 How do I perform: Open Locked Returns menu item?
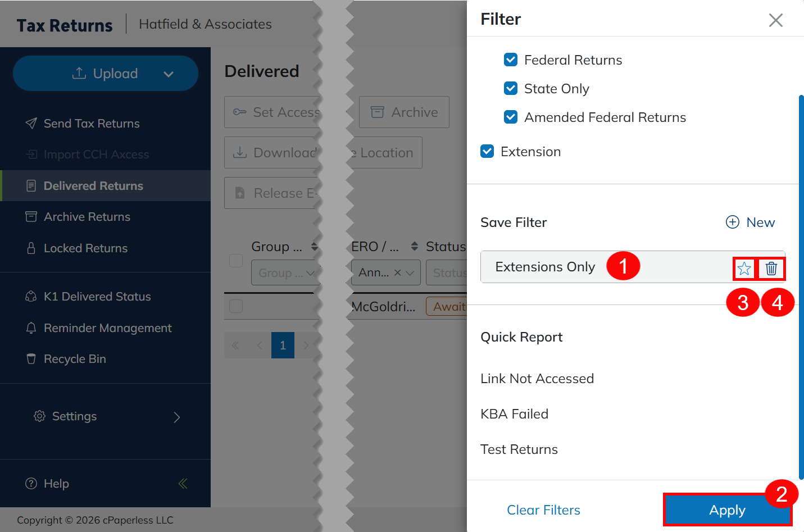pyautogui.click(x=85, y=248)
